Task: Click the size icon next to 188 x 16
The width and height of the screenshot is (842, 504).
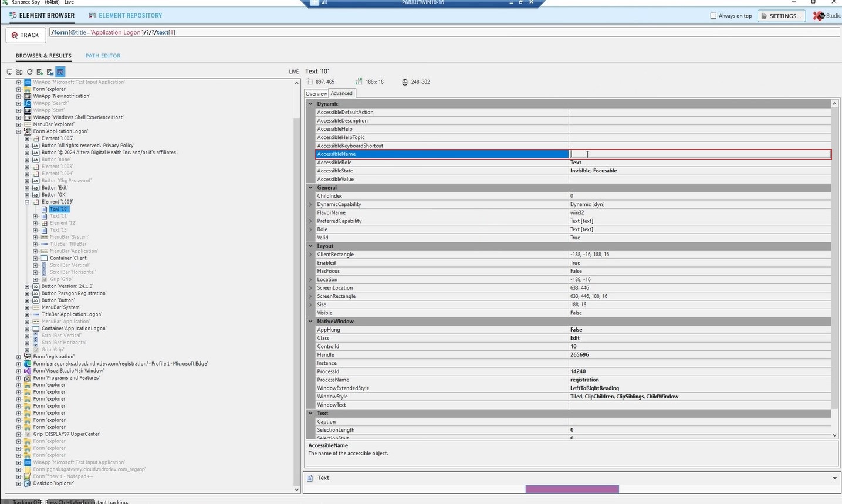Action: pyautogui.click(x=359, y=82)
